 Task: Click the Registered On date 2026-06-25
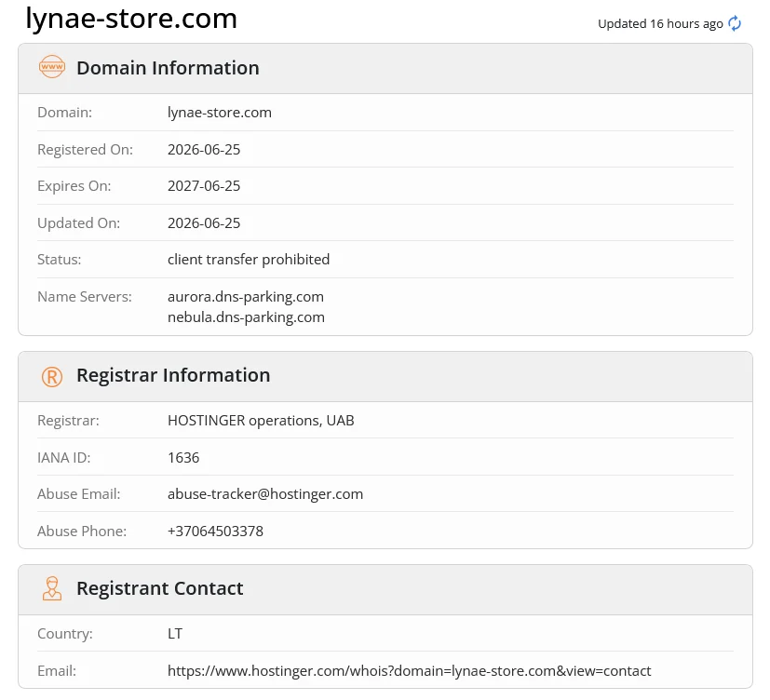pos(204,149)
